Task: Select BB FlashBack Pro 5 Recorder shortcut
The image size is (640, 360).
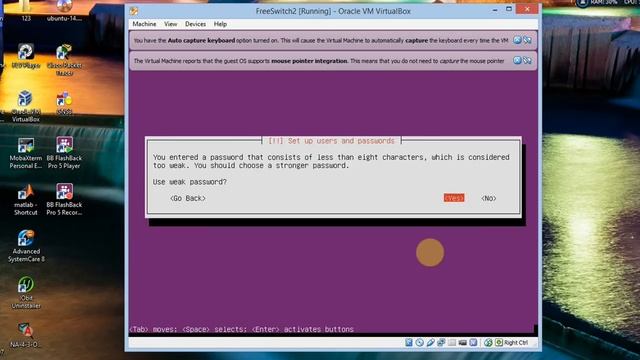Action: pos(64,200)
